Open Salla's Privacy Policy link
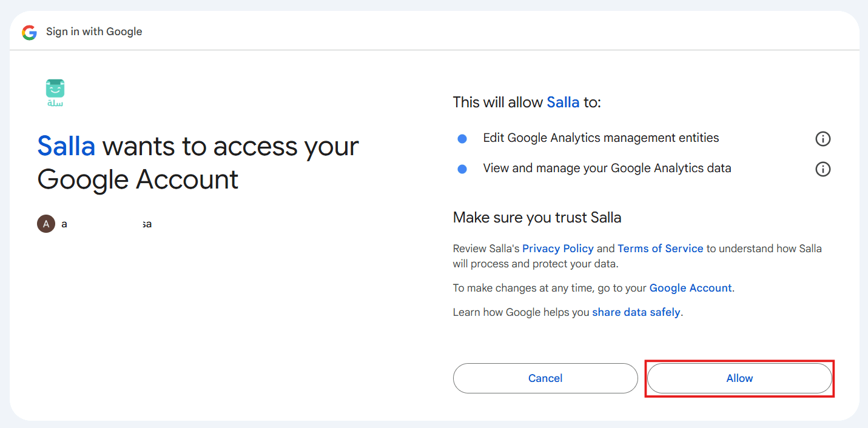Image resolution: width=868 pixels, height=428 pixels. pos(558,249)
